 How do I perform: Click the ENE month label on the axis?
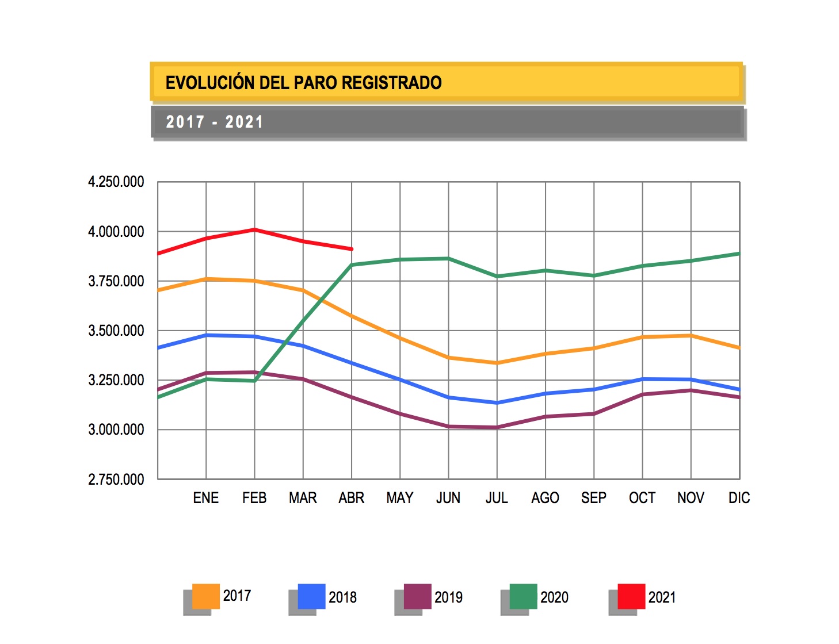point(205,498)
